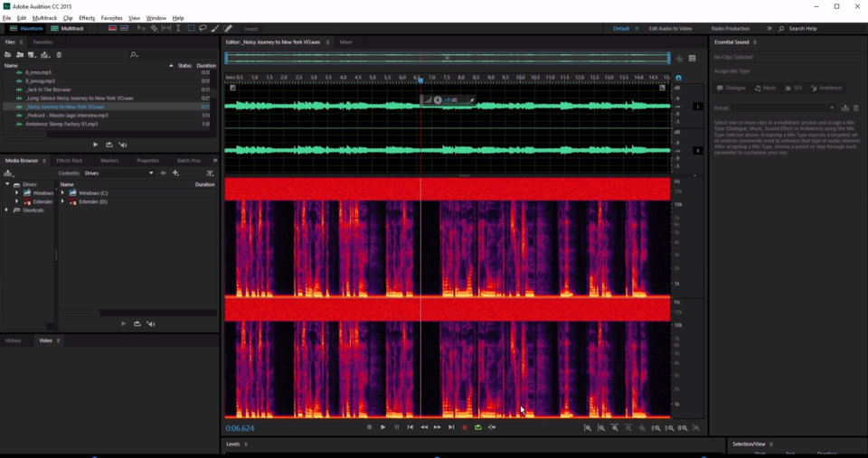The image size is (868, 458).
Task: Activate the Spot Healing Brush tool
Action: point(228,28)
